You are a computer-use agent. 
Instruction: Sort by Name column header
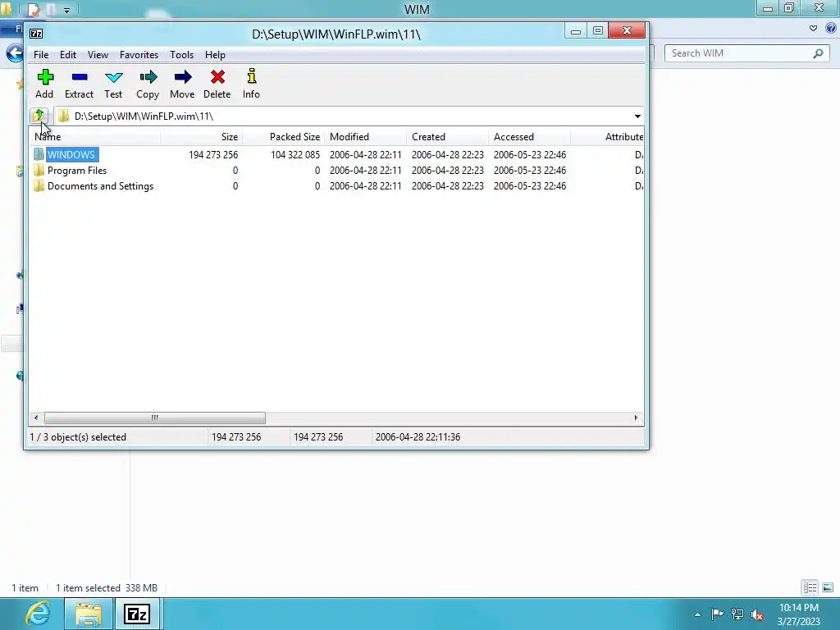pos(94,137)
